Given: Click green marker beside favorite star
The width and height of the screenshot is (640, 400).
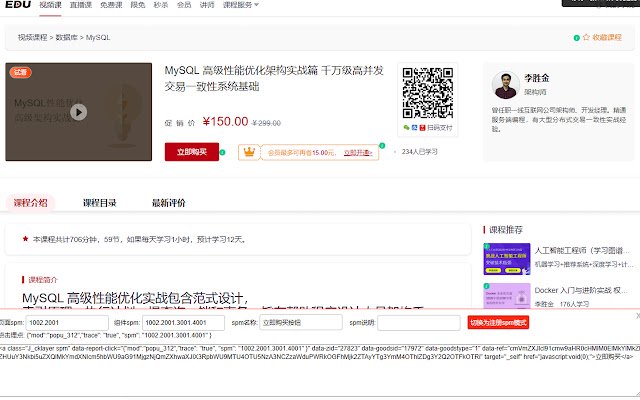Looking at the screenshot, I should point(577,38).
